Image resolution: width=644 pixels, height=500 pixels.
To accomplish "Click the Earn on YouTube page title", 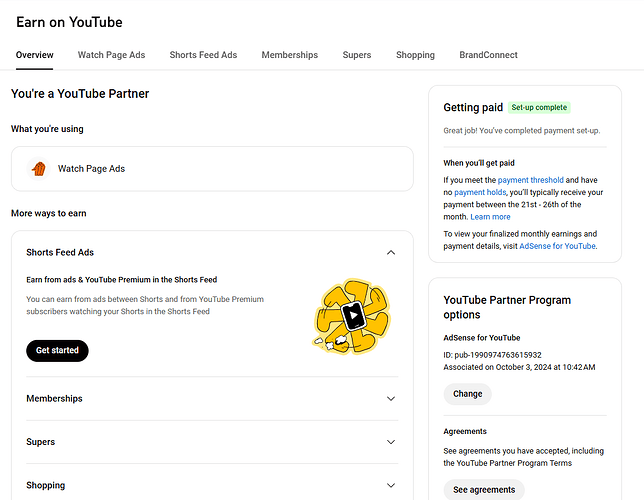I will 69,22.
